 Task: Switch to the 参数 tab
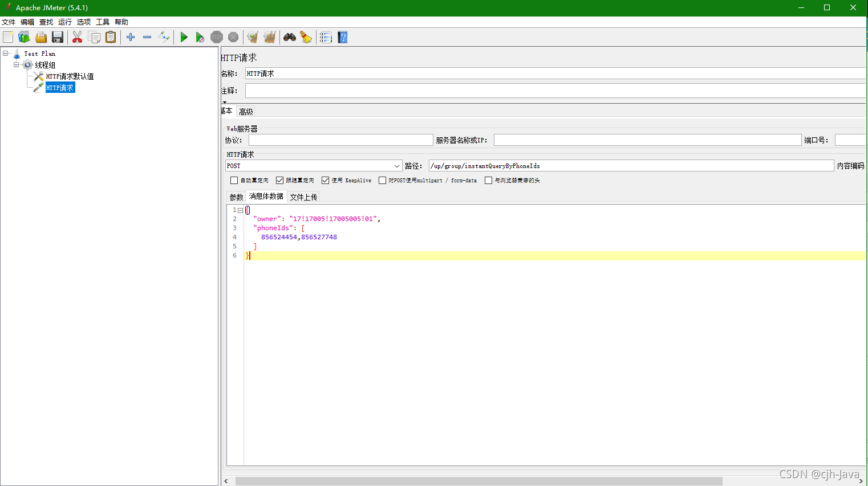pyautogui.click(x=236, y=197)
